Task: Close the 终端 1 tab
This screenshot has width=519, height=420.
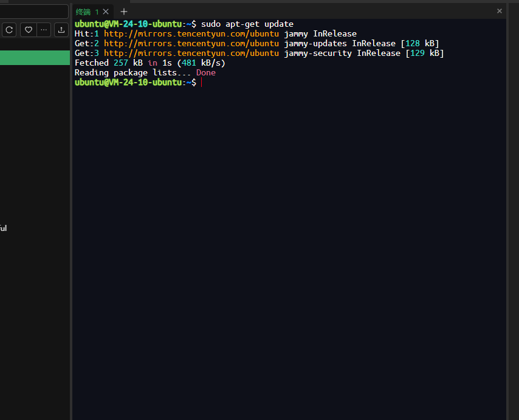Action: (106, 12)
